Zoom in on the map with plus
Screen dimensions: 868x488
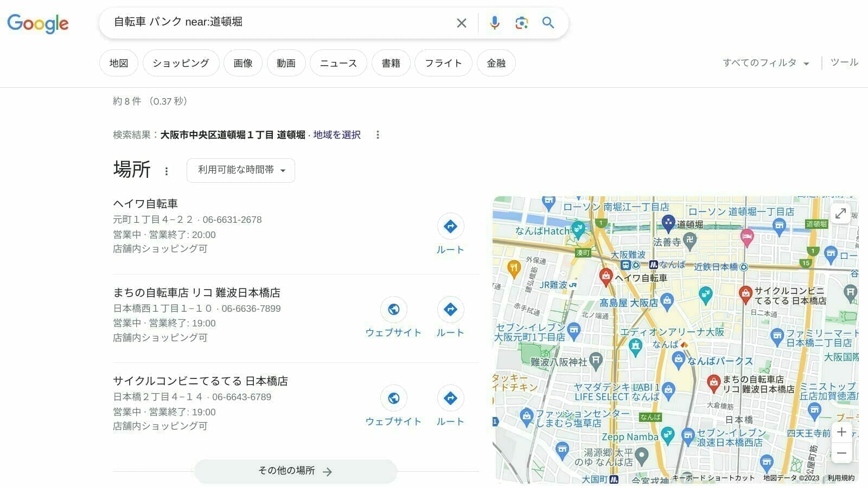coord(841,432)
